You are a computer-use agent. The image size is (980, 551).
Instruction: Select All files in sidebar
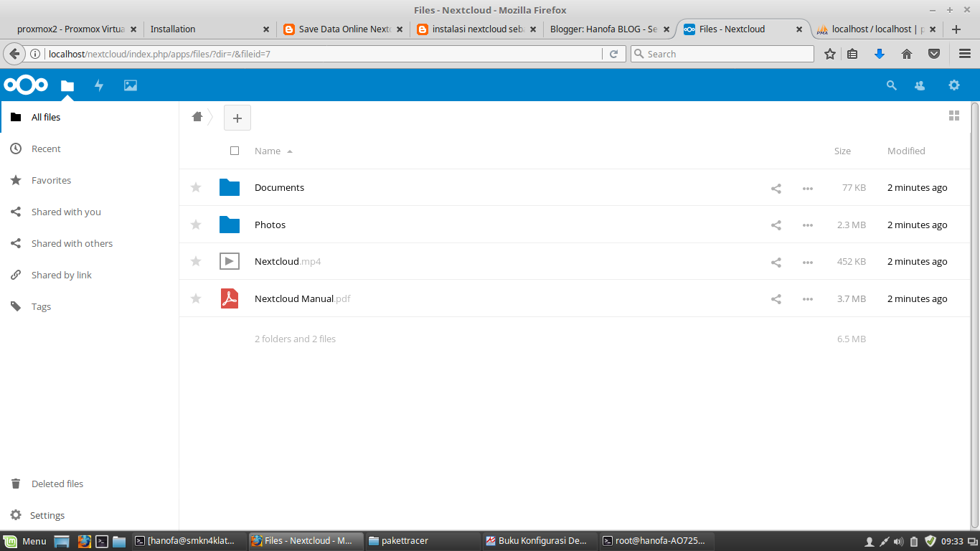point(90,117)
